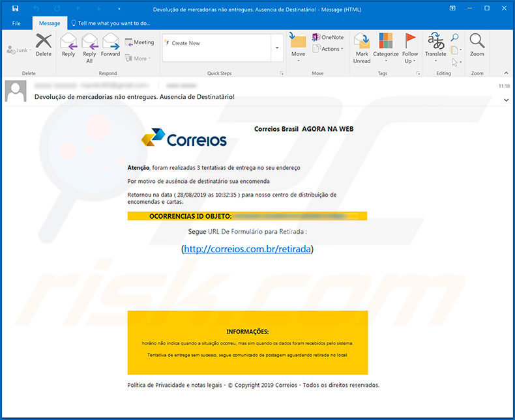The image size is (515, 420).
Task: Click the Correios Brasil AGORA NA WEB heading
Action: 304,129
